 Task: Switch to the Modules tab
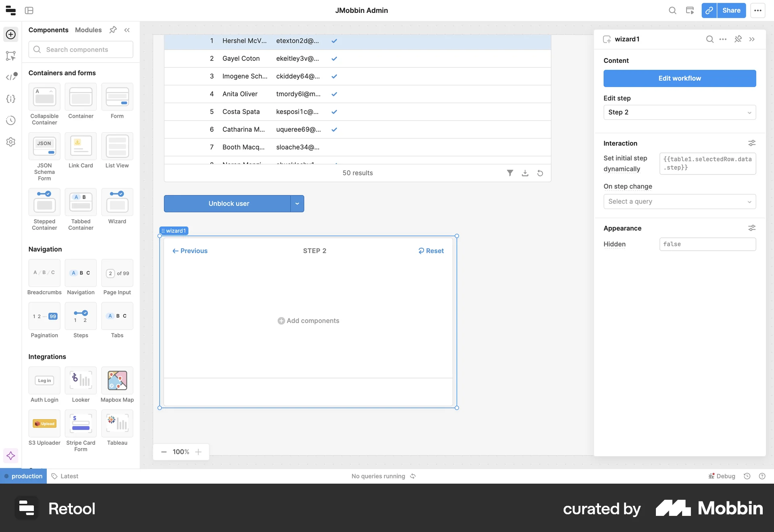pyautogui.click(x=88, y=30)
